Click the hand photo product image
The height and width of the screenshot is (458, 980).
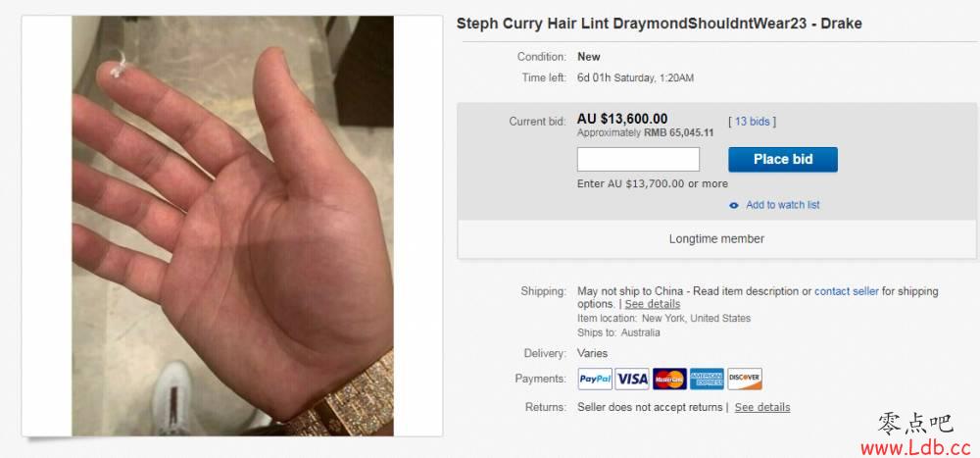coord(232,226)
